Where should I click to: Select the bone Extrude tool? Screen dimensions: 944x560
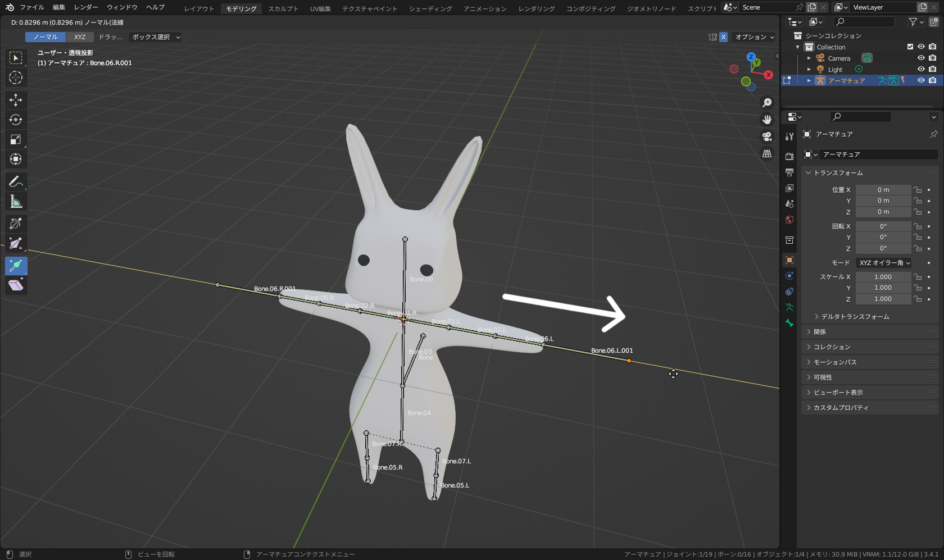(16, 266)
